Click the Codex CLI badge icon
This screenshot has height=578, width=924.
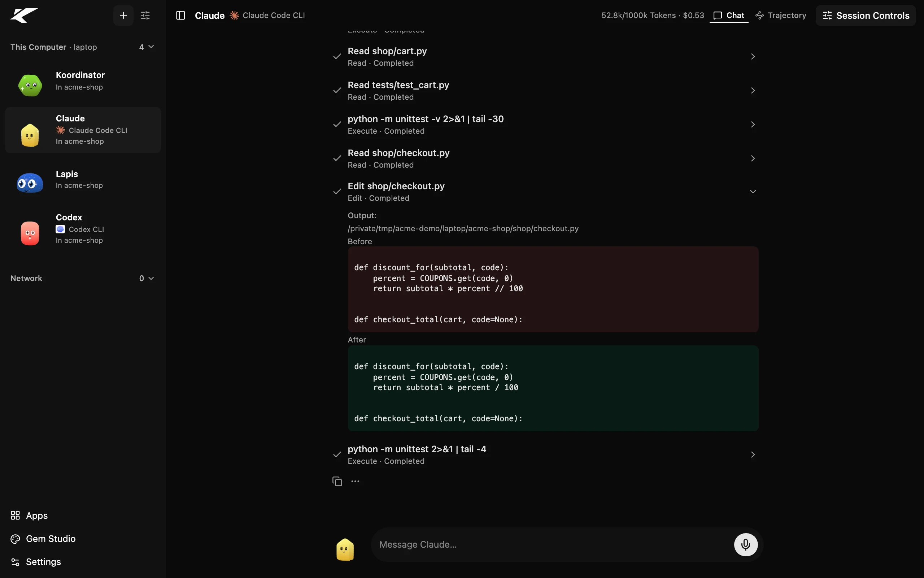[x=60, y=229]
